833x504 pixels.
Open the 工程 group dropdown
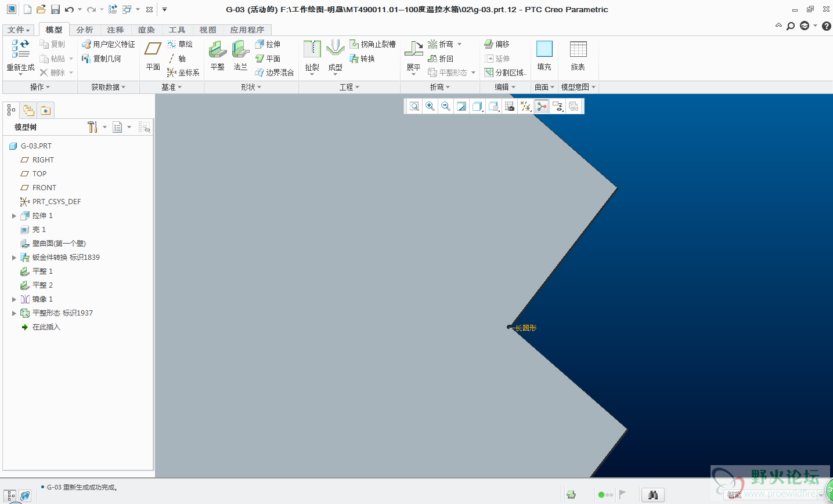point(349,87)
